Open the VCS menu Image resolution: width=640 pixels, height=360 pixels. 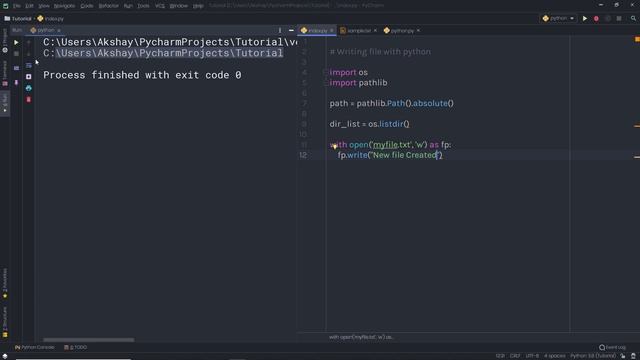tap(160, 6)
